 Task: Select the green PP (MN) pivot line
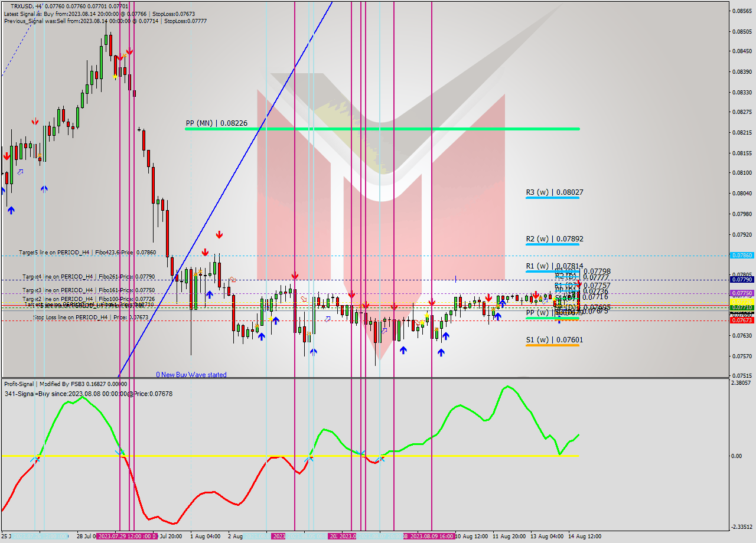pyautogui.click(x=382, y=129)
